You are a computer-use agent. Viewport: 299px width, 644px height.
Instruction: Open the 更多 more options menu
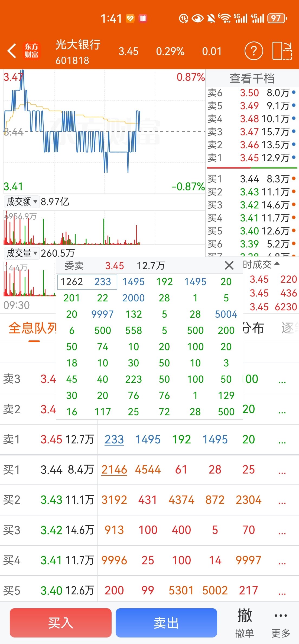(281, 623)
